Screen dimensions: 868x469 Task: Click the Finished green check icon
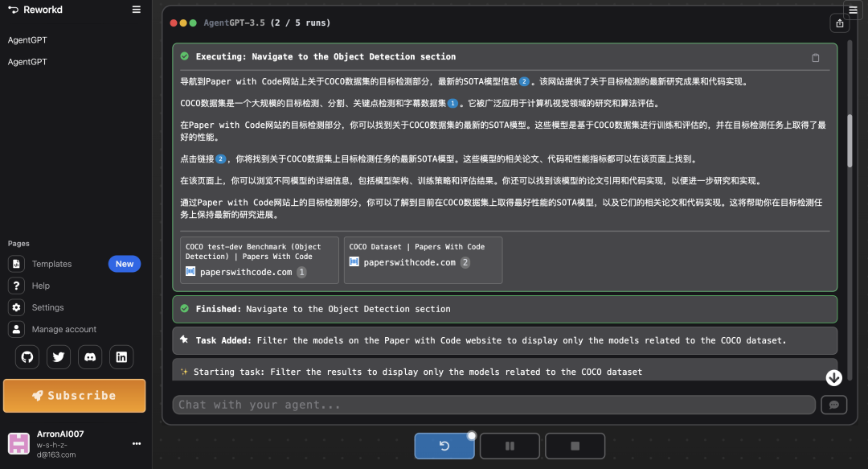(184, 309)
